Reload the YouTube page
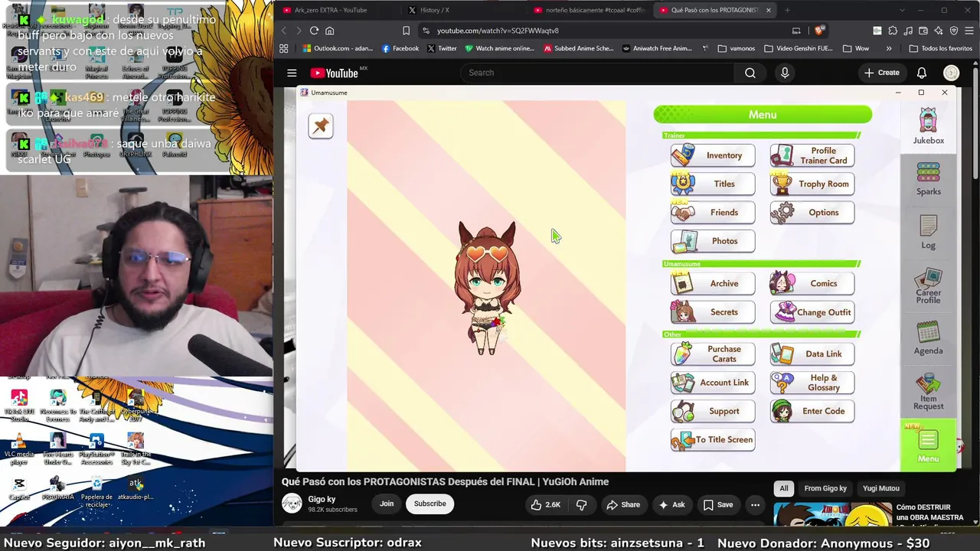Image resolution: width=980 pixels, height=551 pixels. click(314, 31)
